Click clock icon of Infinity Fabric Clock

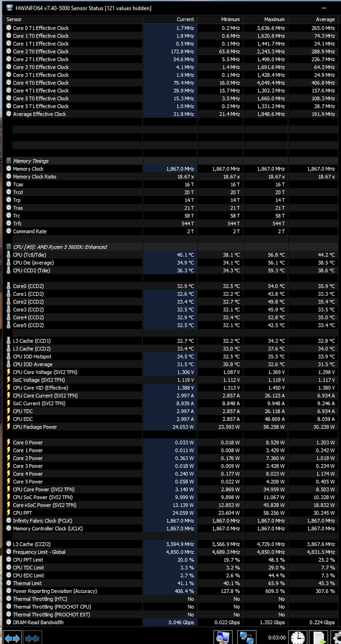tap(9, 521)
